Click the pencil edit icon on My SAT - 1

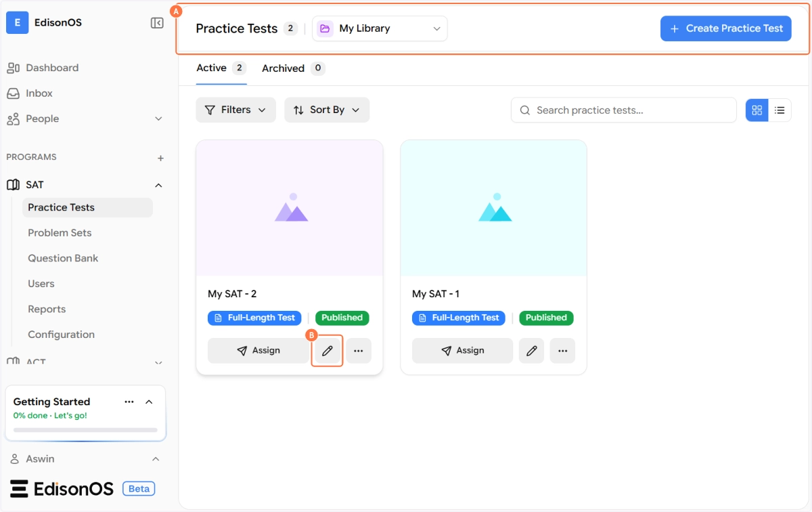(x=531, y=351)
